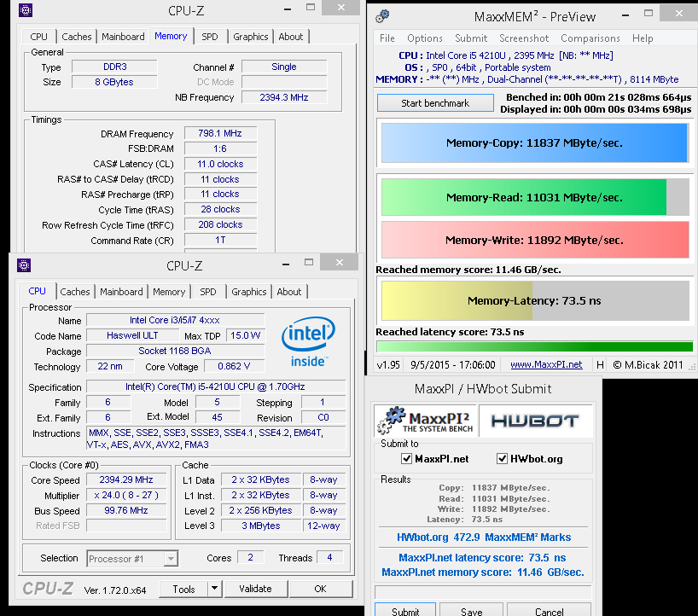Viewport: 698px width, 616px height.
Task: Click the Core Speed value 2394.29 MHz
Action: click(x=126, y=479)
